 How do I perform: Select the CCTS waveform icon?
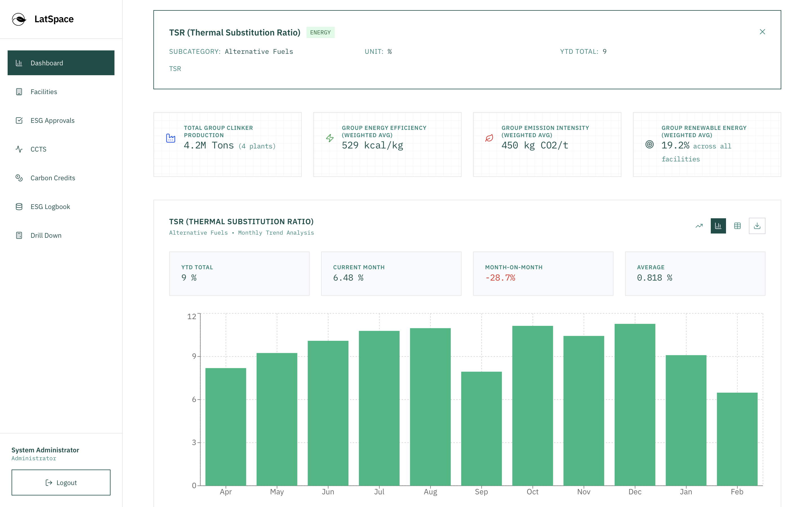point(19,149)
